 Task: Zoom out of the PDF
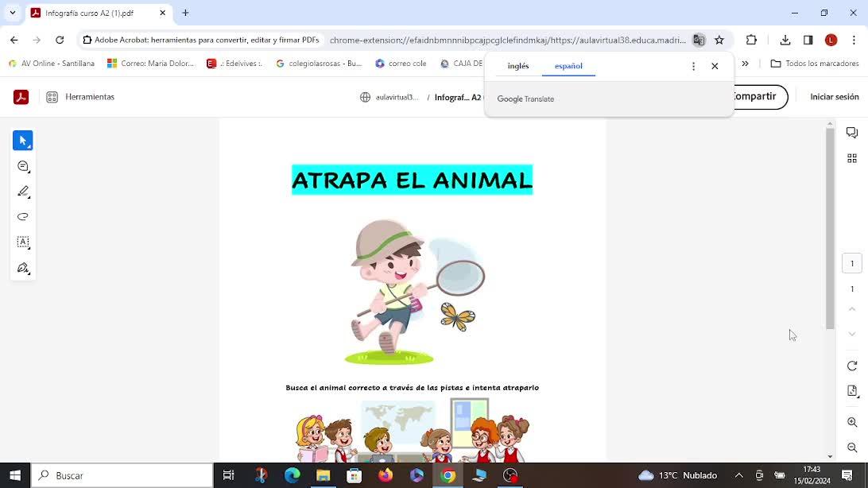[x=852, y=447]
